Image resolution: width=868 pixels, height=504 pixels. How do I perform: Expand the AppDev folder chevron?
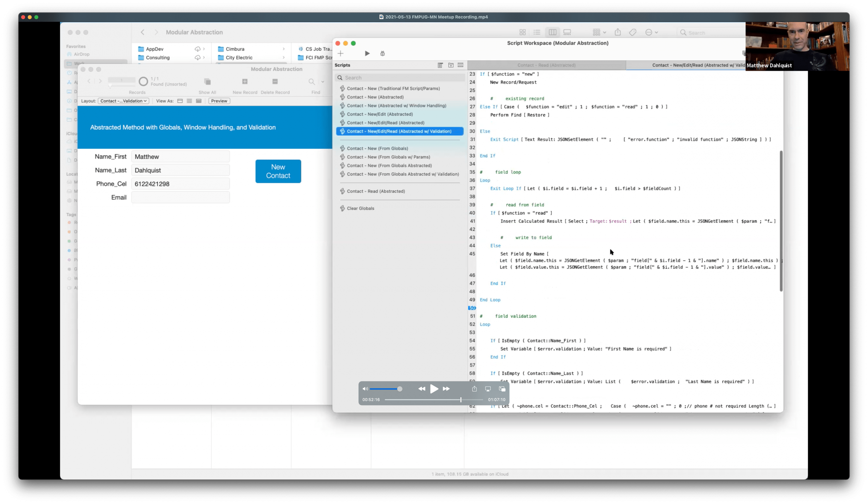click(204, 49)
